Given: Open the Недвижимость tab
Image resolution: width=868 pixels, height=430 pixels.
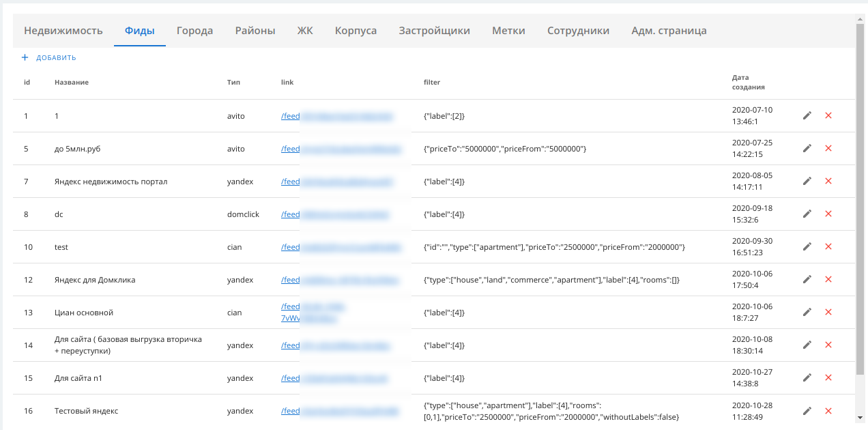Looking at the screenshot, I should [63, 31].
